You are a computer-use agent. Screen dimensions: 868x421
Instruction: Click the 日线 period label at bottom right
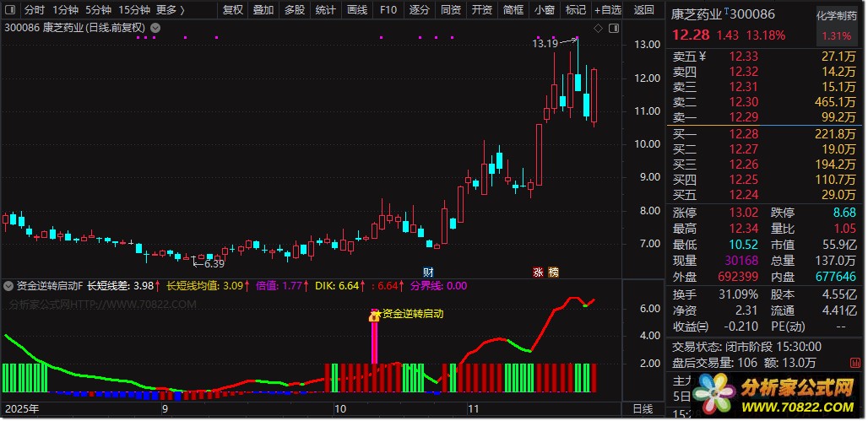point(643,409)
